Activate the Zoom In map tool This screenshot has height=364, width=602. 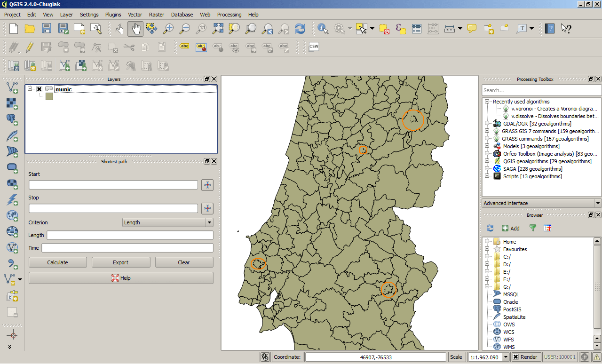[169, 29]
